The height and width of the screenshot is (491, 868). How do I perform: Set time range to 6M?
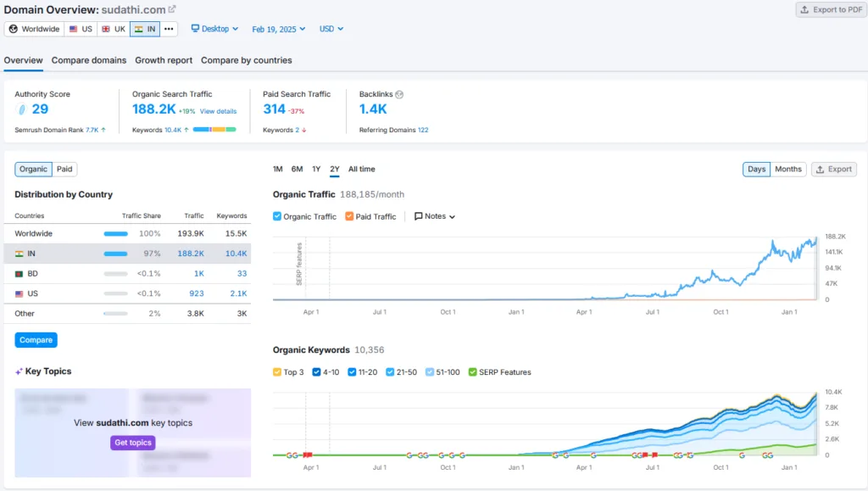[x=298, y=169]
